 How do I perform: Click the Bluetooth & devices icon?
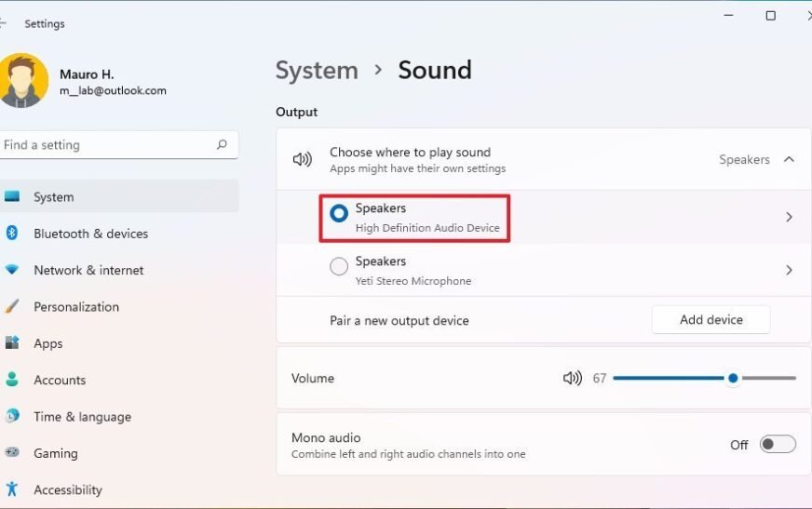click(12, 233)
